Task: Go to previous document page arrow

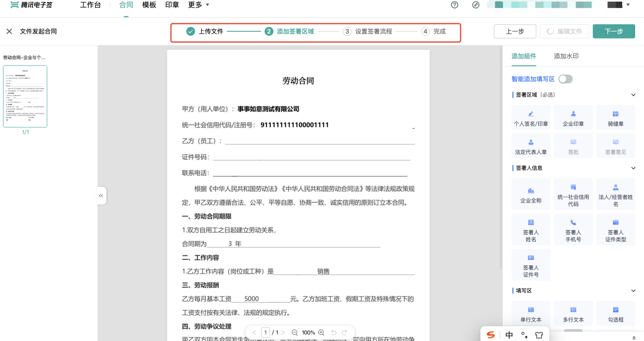Action: (x=254, y=333)
